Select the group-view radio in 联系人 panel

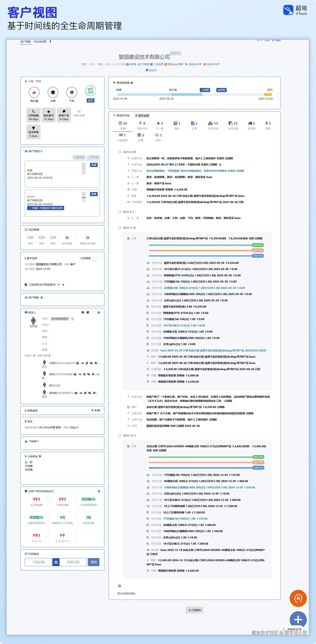pyautogui.click(x=83, y=312)
